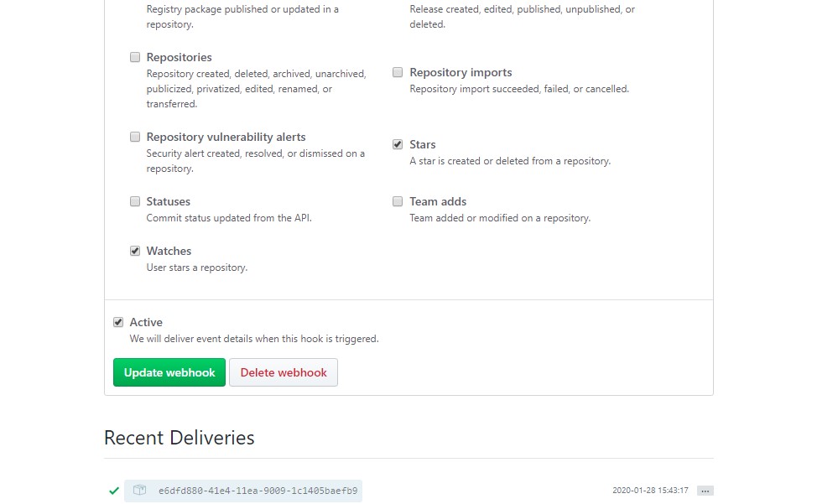This screenshot has width=838, height=504.
Task: Enable the Statuses event checkbox
Action: 135,201
